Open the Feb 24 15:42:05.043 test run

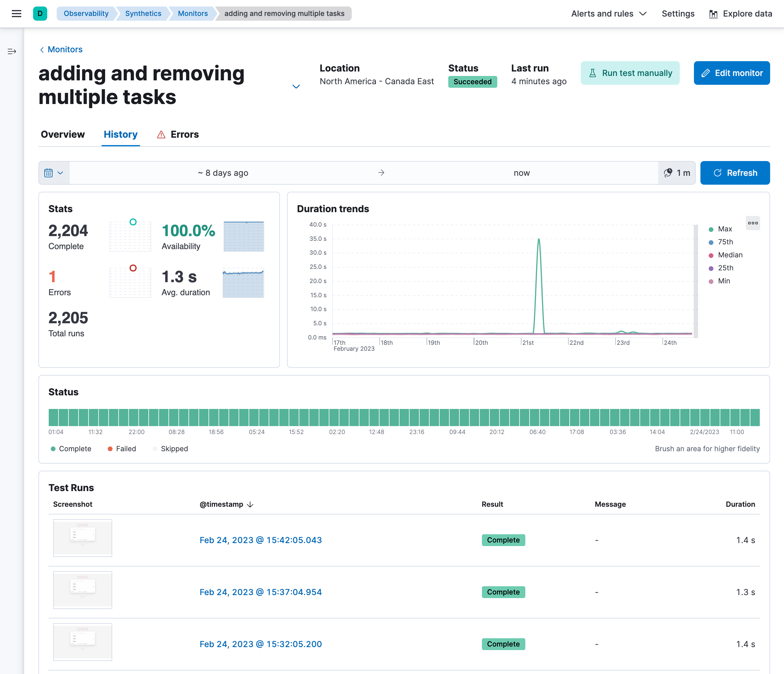[261, 540]
